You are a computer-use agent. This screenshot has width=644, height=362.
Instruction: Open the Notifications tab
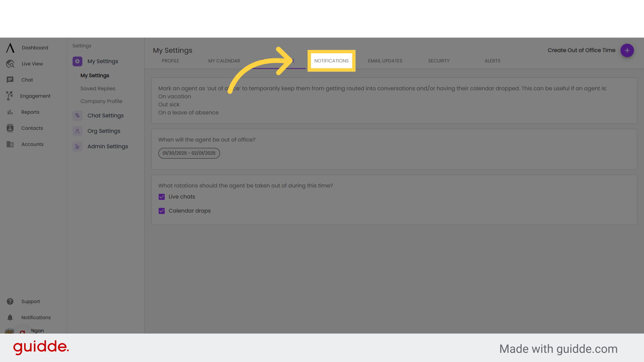click(x=331, y=61)
